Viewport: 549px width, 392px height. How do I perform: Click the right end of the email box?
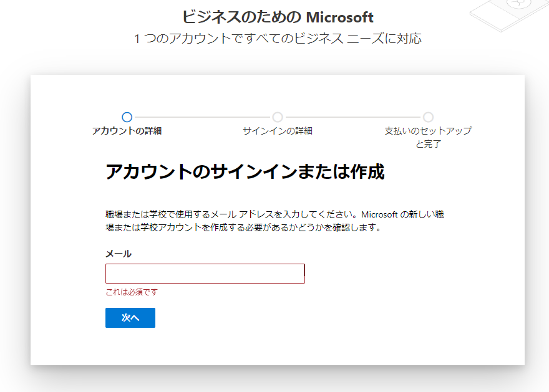(x=301, y=274)
